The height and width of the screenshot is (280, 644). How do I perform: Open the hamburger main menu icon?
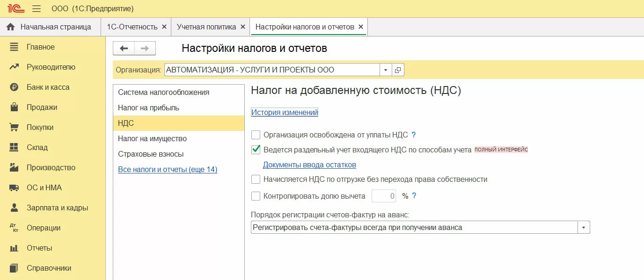(x=37, y=8)
